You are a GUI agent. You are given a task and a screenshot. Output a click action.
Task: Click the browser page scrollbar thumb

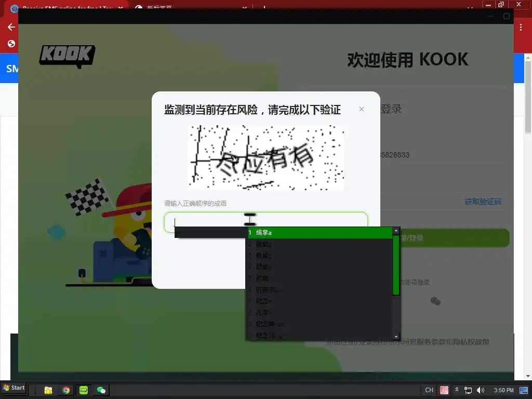528,97
